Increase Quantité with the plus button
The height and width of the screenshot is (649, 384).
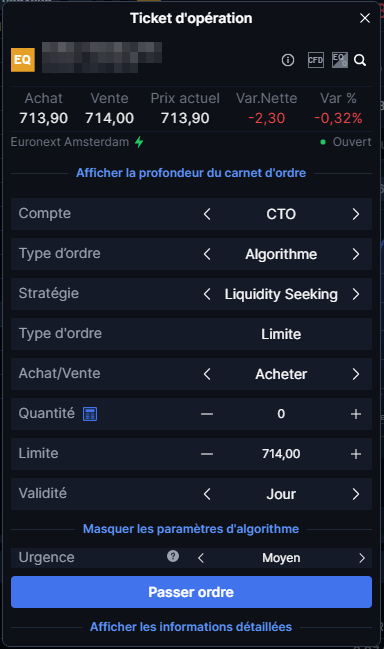click(356, 414)
